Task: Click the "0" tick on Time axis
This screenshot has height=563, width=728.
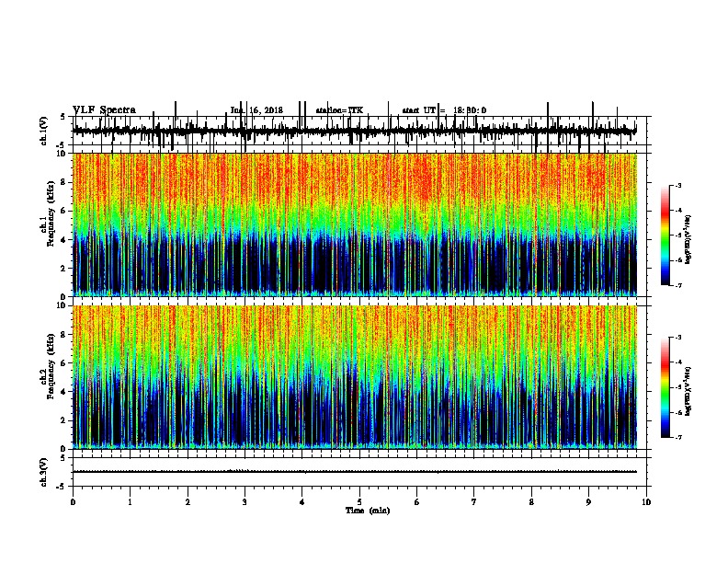Action: (73, 502)
